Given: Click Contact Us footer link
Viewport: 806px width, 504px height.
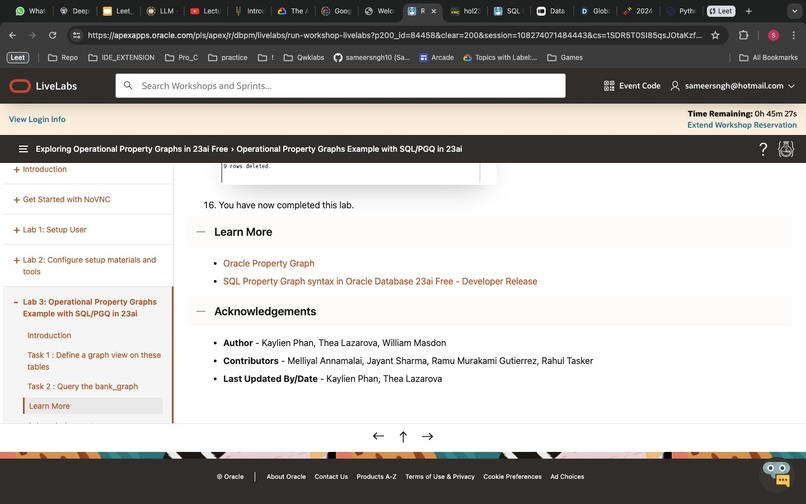Looking at the screenshot, I should coord(331,477).
